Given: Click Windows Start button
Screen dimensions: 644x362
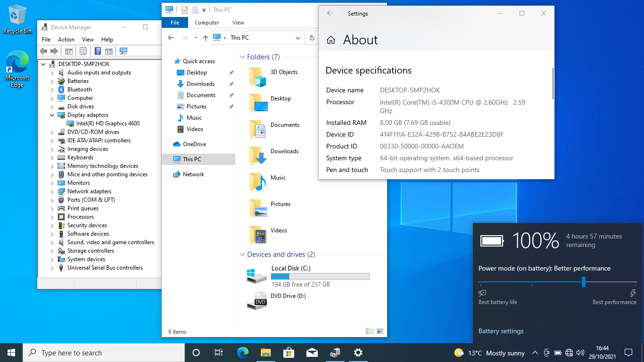Looking at the screenshot, I should pyautogui.click(x=11, y=353).
